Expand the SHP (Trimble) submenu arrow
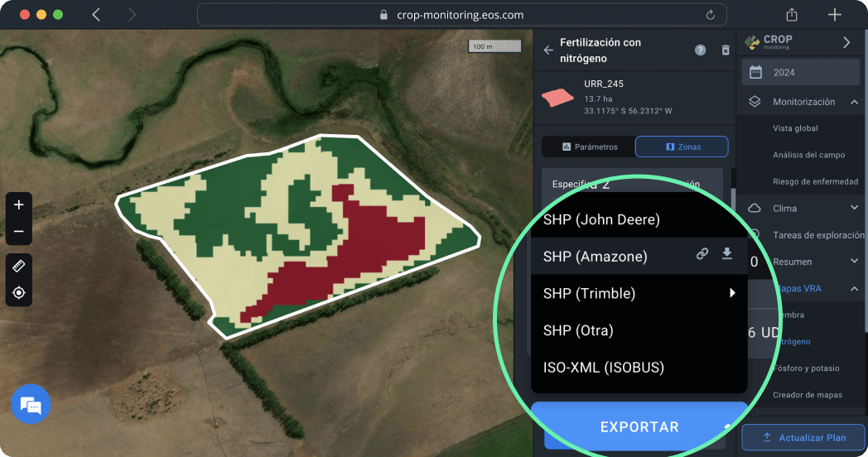Viewport: 868px width, 457px height. coord(732,293)
